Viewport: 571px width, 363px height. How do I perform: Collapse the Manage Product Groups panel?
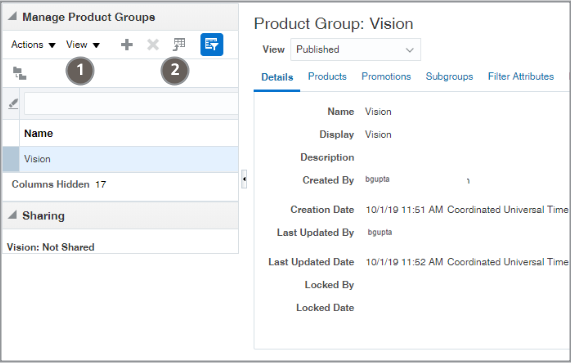pyautogui.click(x=12, y=16)
